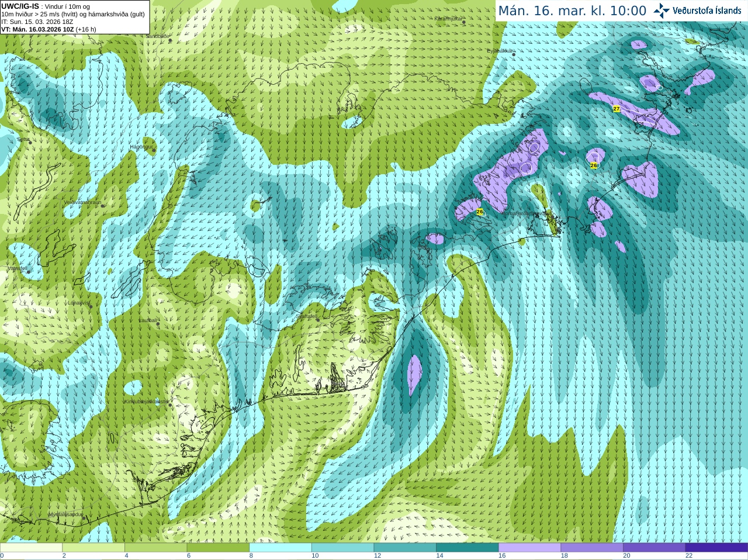This screenshot has width=748, height=560.
Task: Click the Eyjabakkar station label
Action: [x=500, y=51]
